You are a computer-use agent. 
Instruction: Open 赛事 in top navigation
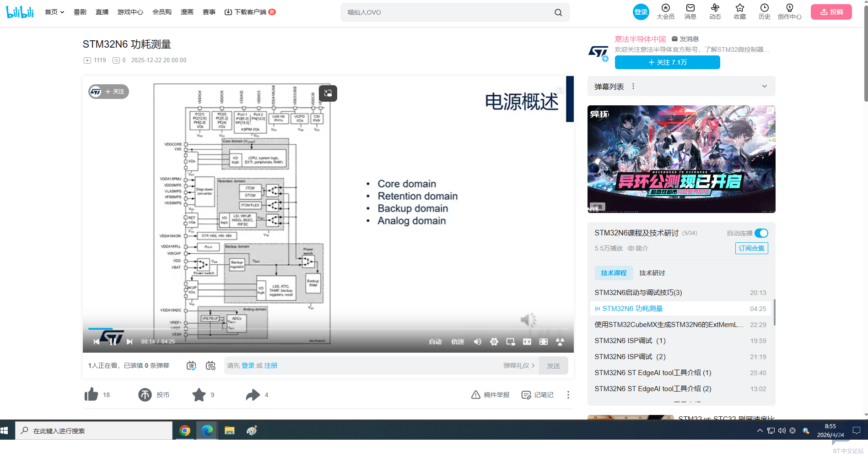(x=209, y=12)
